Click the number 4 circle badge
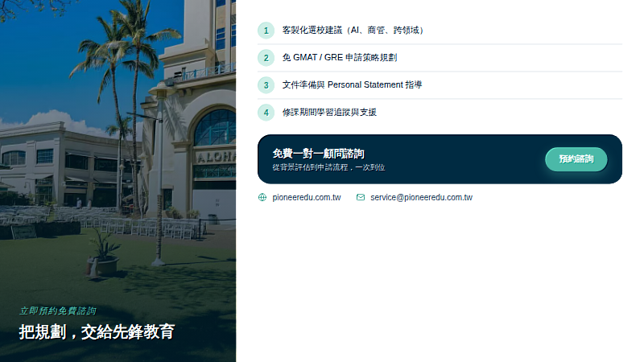The image size is (644, 362). [x=266, y=113]
